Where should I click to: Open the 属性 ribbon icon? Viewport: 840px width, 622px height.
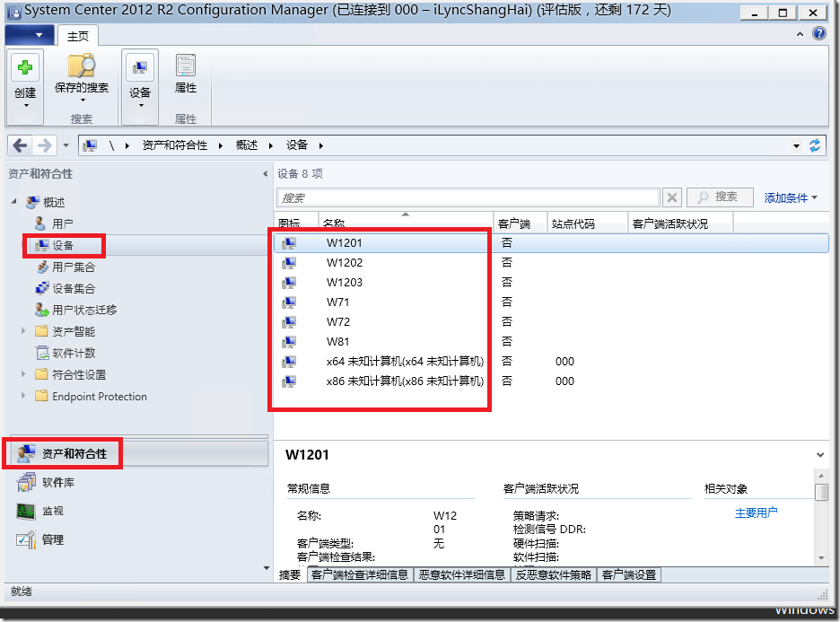coord(186,66)
